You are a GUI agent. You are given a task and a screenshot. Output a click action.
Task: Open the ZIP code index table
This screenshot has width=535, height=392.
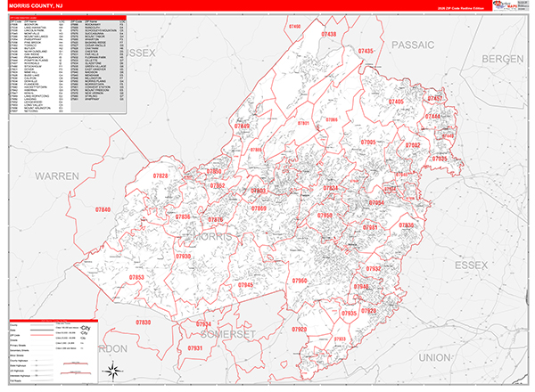[x=68, y=64]
